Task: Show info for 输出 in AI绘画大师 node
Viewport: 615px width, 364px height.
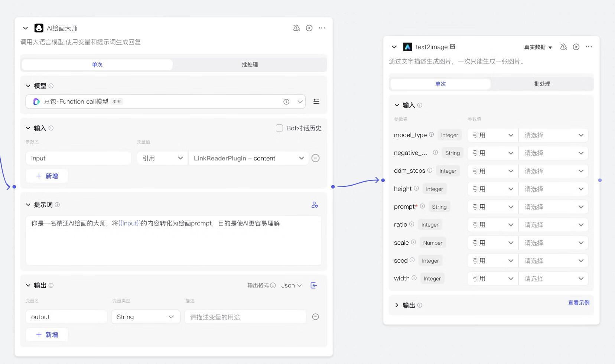Action: pos(51,285)
